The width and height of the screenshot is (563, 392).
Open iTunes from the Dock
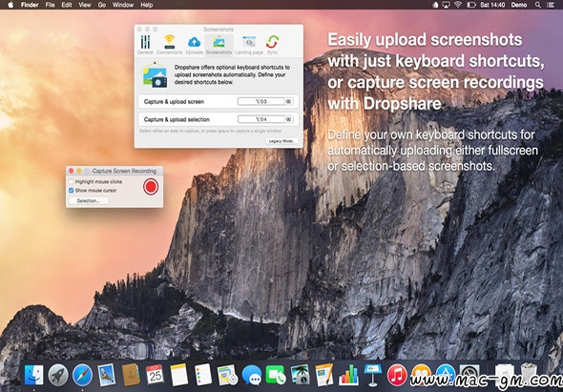coord(397,375)
